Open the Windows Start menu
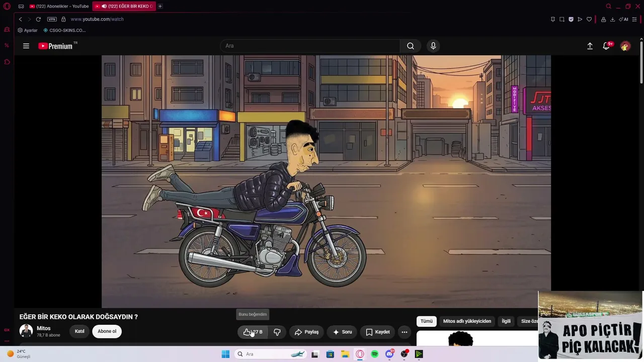This screenshot has width=644, height=362. click(x=225, y=354)
